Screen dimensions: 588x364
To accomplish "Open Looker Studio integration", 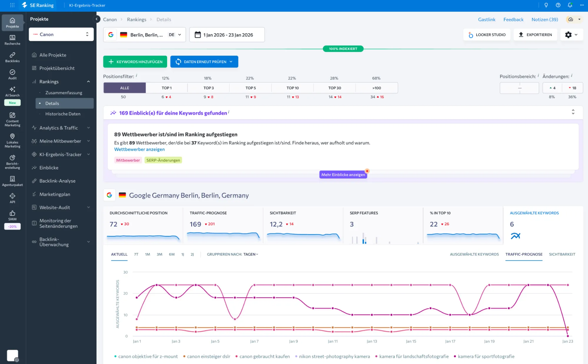I will tap(487, 34).
